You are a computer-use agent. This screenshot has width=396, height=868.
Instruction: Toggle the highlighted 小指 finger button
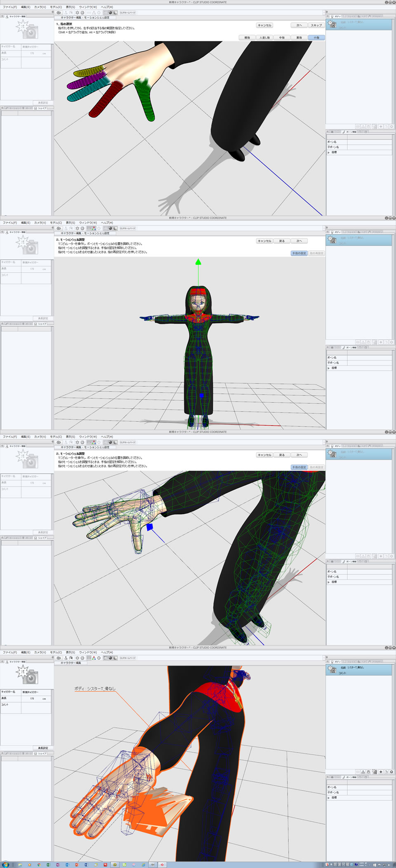(316, 38)
